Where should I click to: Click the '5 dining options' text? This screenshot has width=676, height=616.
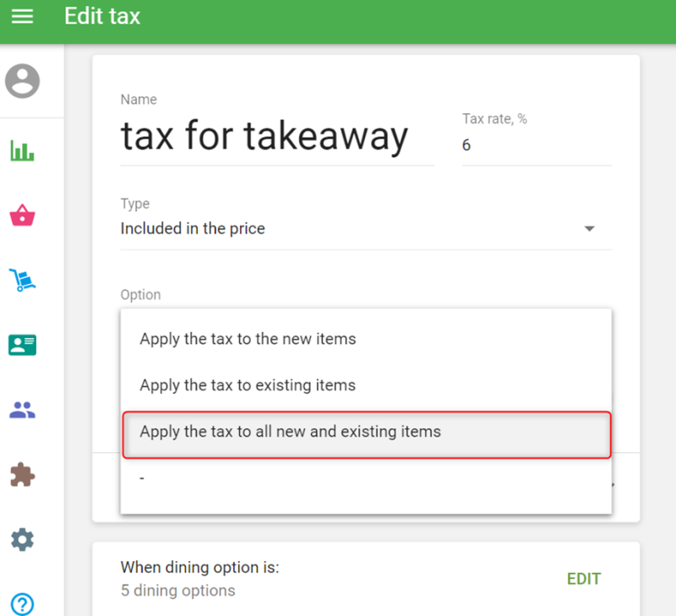(178, 590)
